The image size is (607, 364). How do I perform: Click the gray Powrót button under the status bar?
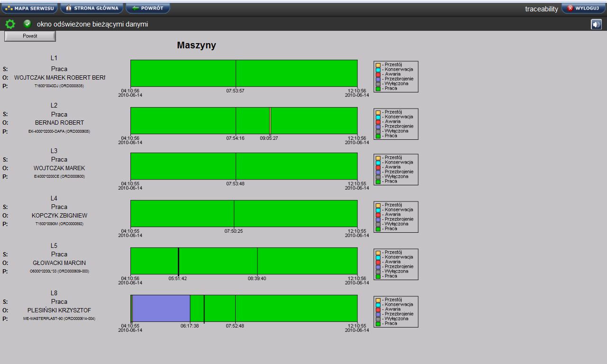click(x=30, y=36)
